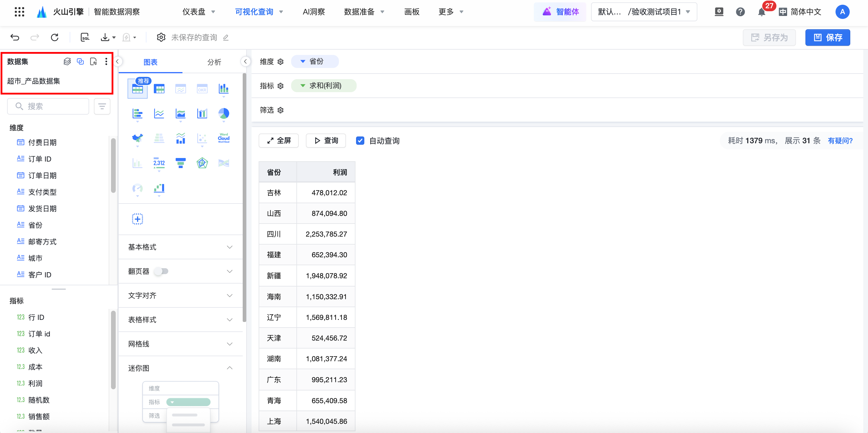
Task: Click the refresh icon in toolbar
Action: click(x=55, y=37)
